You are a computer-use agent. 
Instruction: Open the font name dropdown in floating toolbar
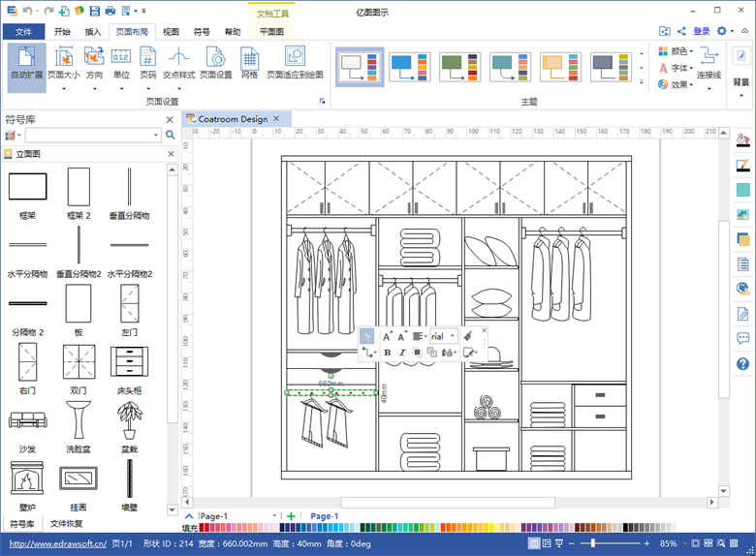click(x=453, y=336)
